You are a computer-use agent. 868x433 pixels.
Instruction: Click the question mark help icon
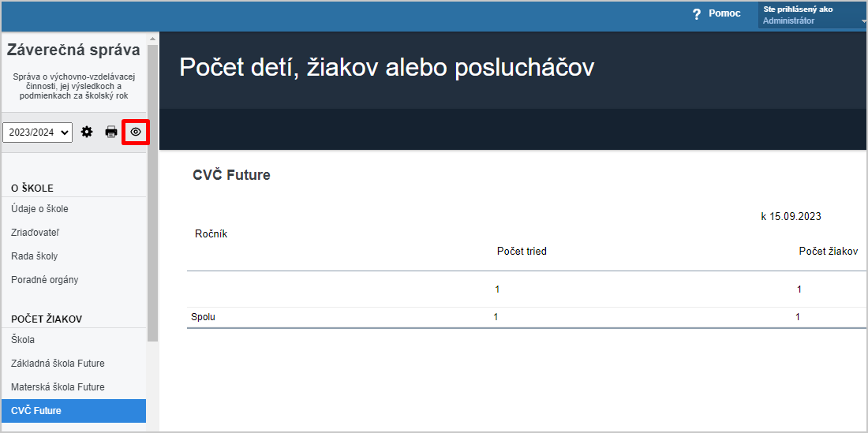697,14
